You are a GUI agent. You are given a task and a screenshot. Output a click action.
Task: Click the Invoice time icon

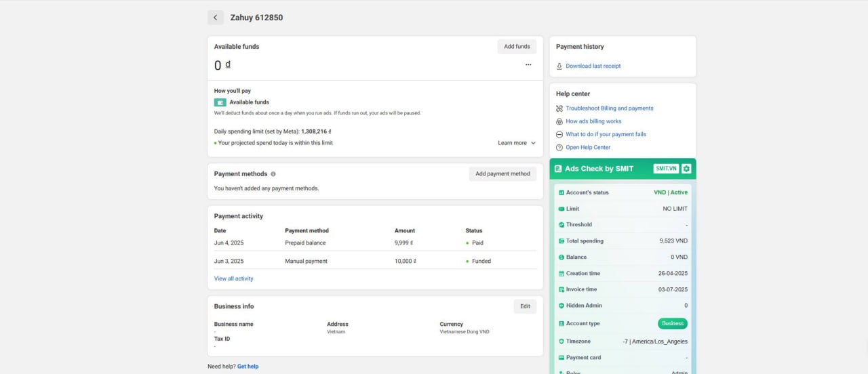[561, 289]
